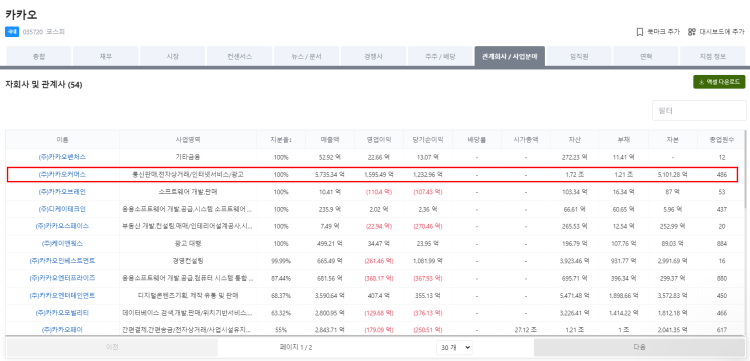Click the 페이지 1 / 2 indicator

point(296,348)
